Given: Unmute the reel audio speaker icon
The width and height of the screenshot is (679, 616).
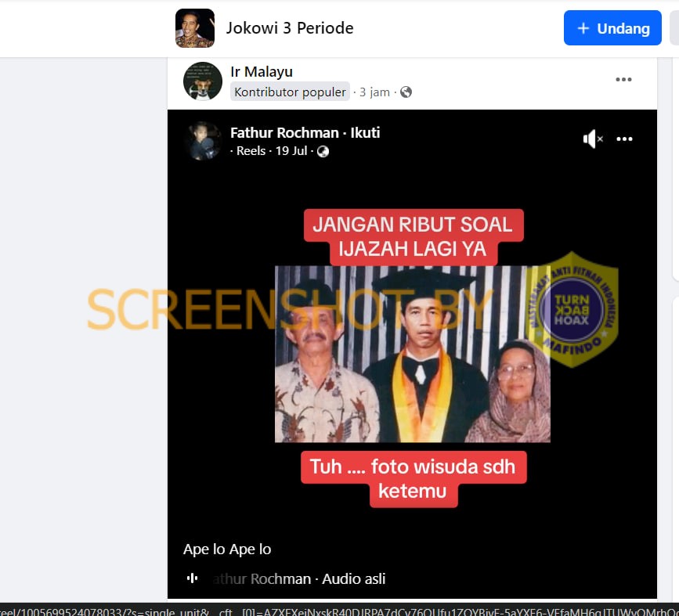Looking at the screenshot, I should [x=592, y=139].
